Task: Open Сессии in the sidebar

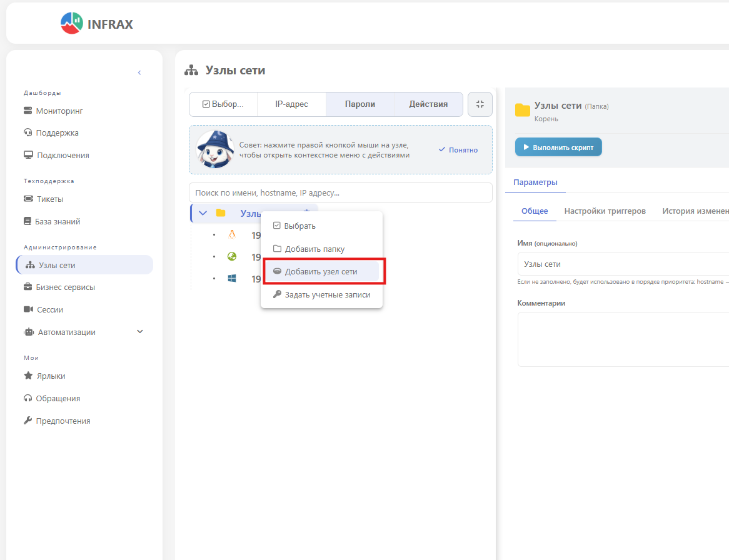Action: point(49,309)
